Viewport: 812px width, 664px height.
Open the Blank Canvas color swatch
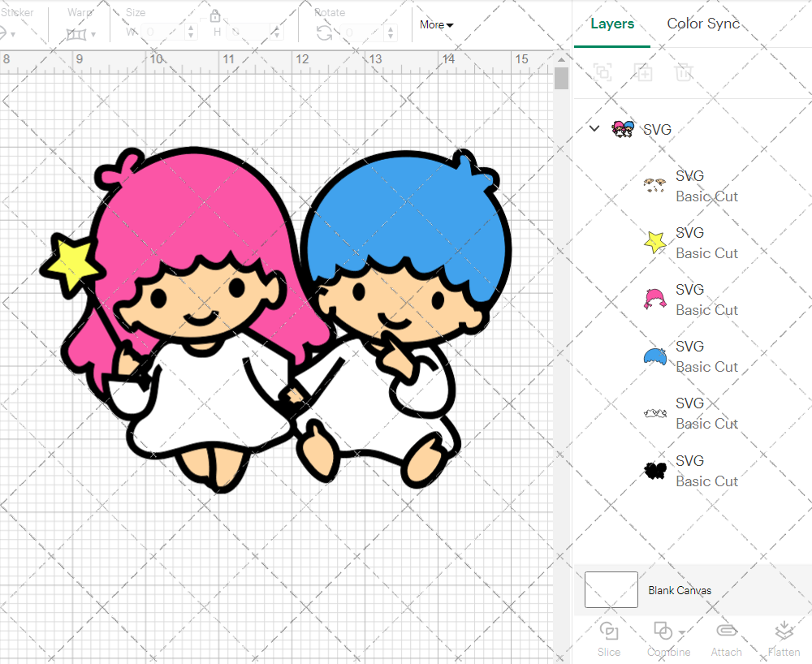tap(610, 590)
